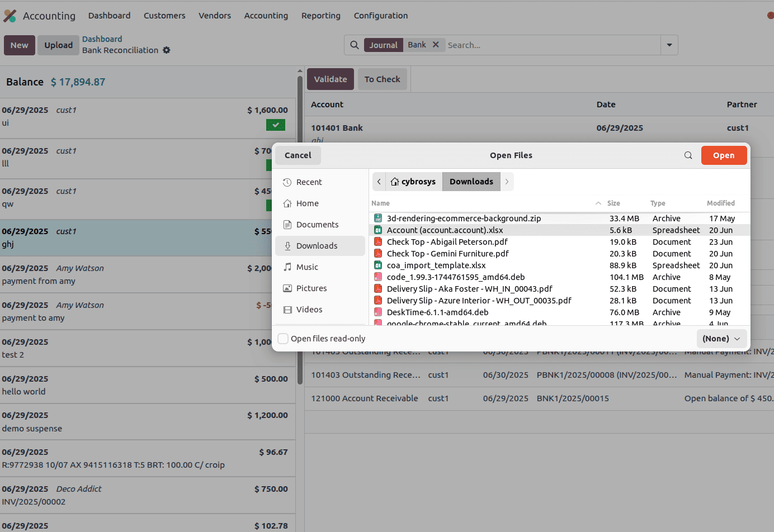774x532 pixels.
Task: Select DeskTime-6.1.1-amd64.deb file
Action: 559,312
